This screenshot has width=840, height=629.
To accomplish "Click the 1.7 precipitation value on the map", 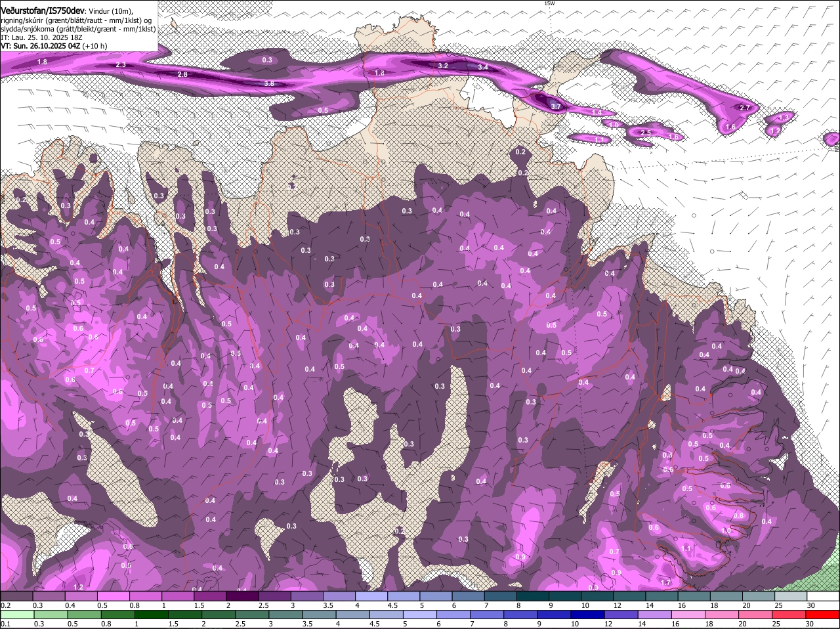I will (x=665, y=583).
